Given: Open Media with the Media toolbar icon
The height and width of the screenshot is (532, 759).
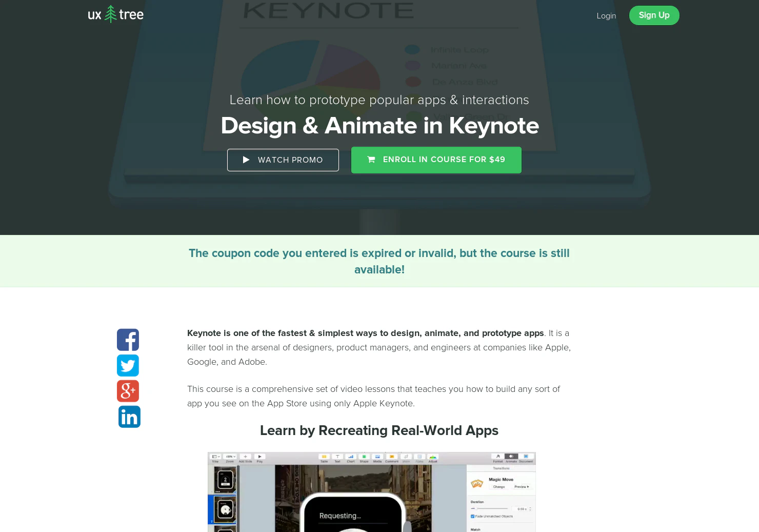Looking at the screenshot, I should [x=377, y=456].
